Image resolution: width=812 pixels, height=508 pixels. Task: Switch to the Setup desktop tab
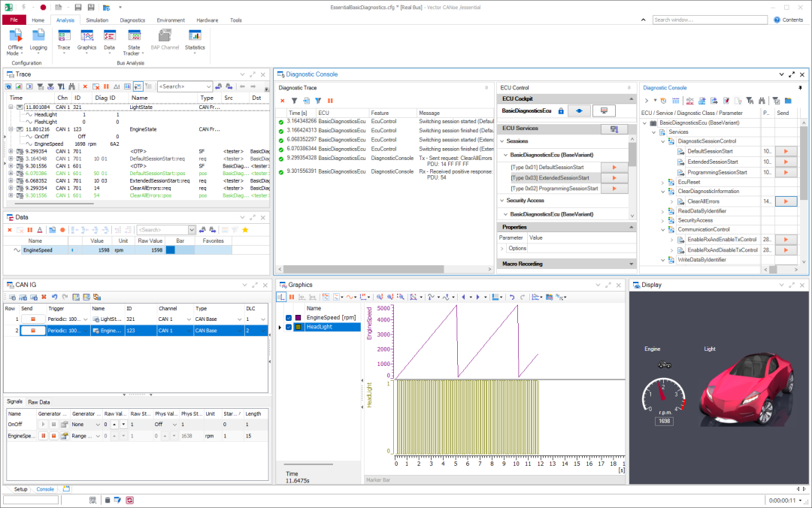(x=20, y=489)
